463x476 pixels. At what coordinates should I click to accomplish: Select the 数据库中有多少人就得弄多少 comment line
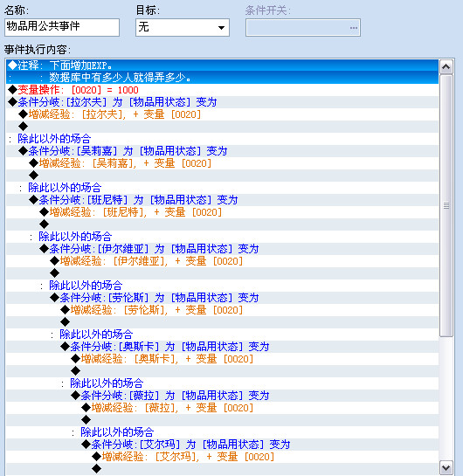point(223,78)
